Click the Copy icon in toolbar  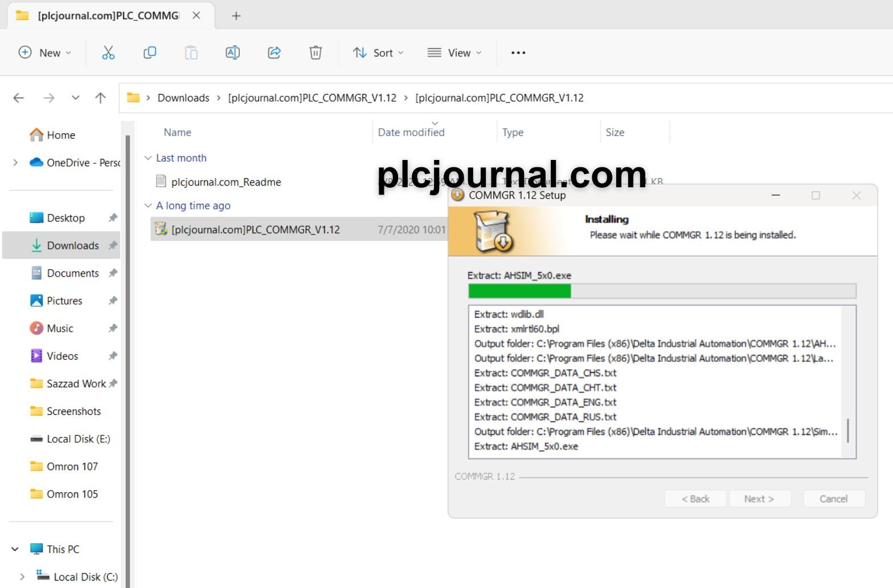[x=150, y=53]
